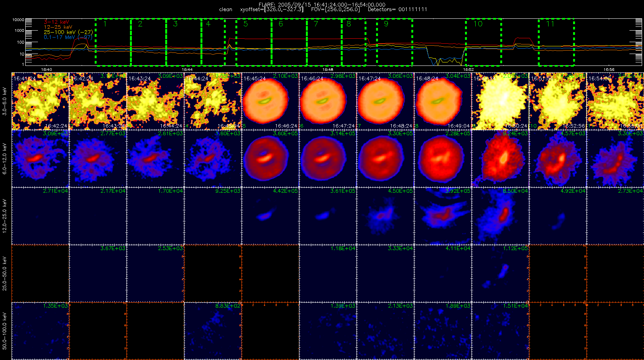Open the 16:42:24 image in 3.0-6.0 keV row
This screenshot has height=360, width=644.
click(x=98, y=101)
